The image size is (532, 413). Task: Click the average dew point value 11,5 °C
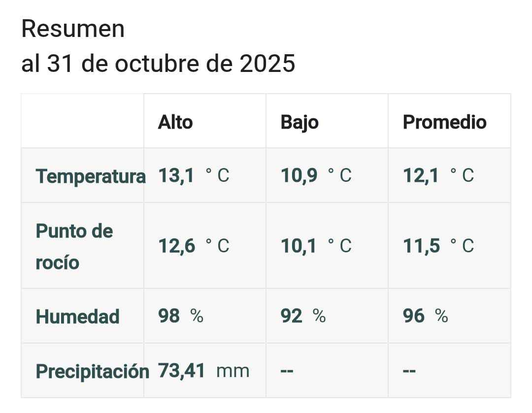point(438,245)
